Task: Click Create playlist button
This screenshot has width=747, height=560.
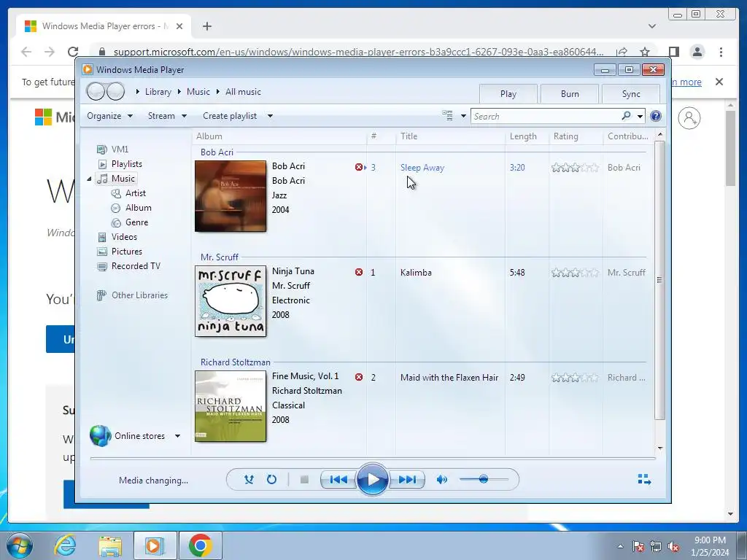Action: pyautogui.click(x=230, y=116)
